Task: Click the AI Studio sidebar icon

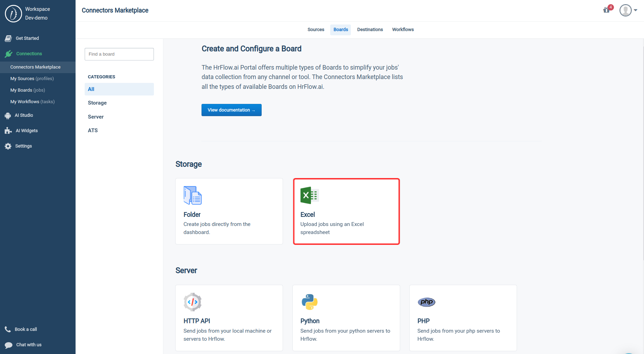Action: [8, 115]
